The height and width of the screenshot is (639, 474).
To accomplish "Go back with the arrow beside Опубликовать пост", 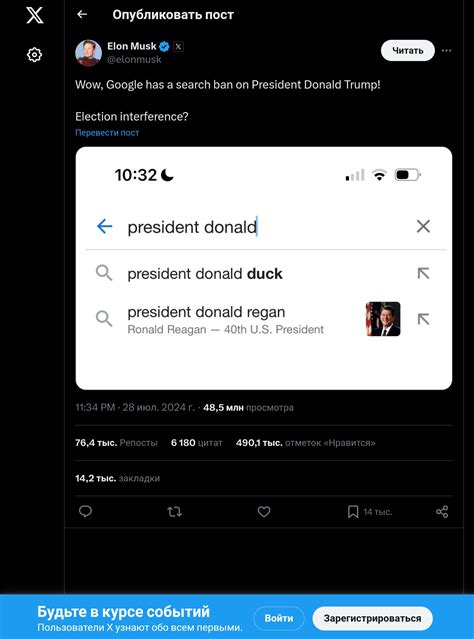I will pos(82,15).
